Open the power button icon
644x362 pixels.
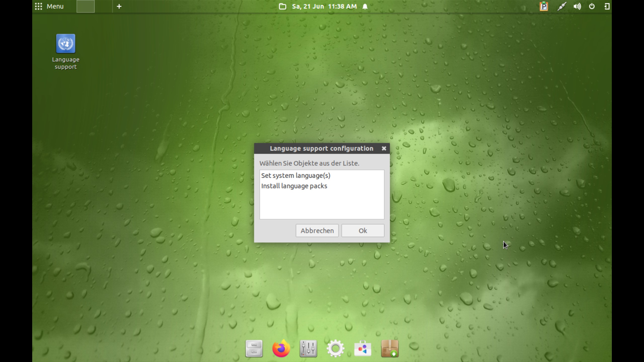click(x=592, y=6)
